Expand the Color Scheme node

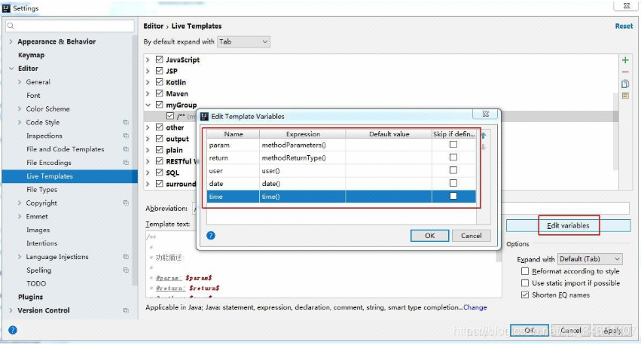[x=20, y=108]
